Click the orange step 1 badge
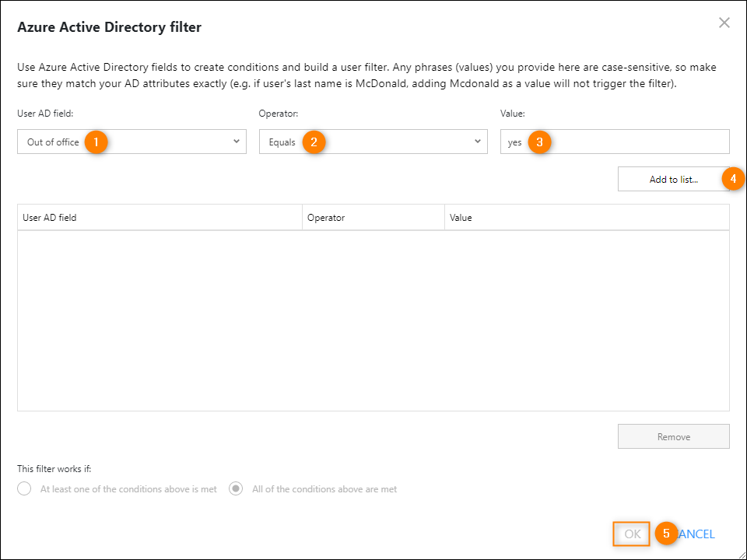Image resolution: width=747 pixels, height=560 pixels. tap(96, 142)
